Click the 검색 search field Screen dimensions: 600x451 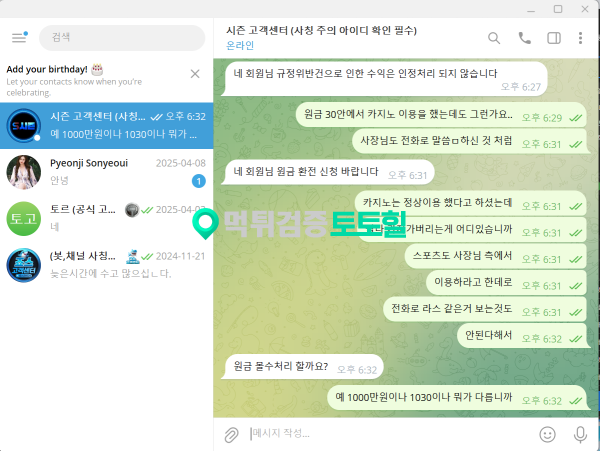[x=122, y=38]
